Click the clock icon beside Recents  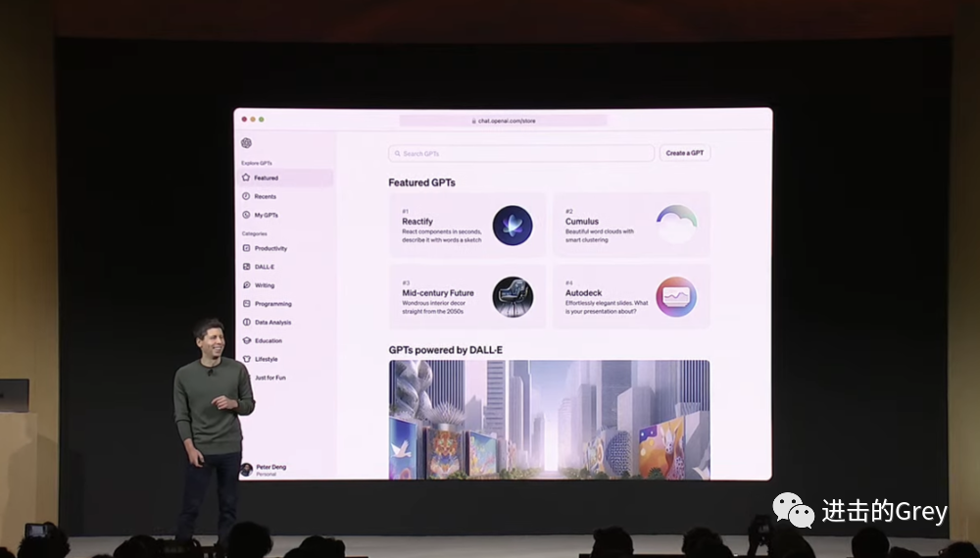coord(246,196)
